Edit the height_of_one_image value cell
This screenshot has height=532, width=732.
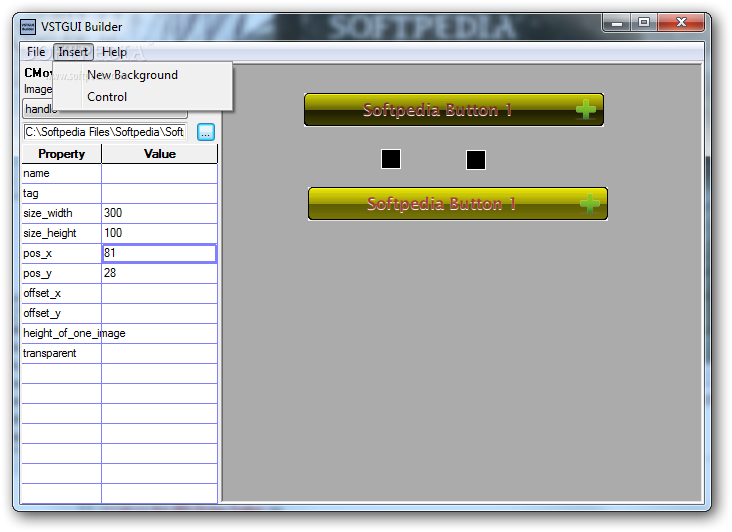(159, 334)
